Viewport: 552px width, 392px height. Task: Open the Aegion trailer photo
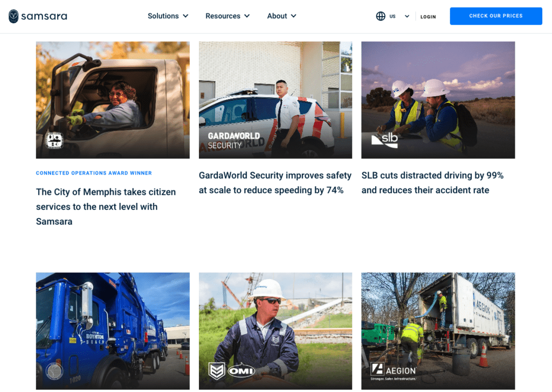[x=438, y=331]
